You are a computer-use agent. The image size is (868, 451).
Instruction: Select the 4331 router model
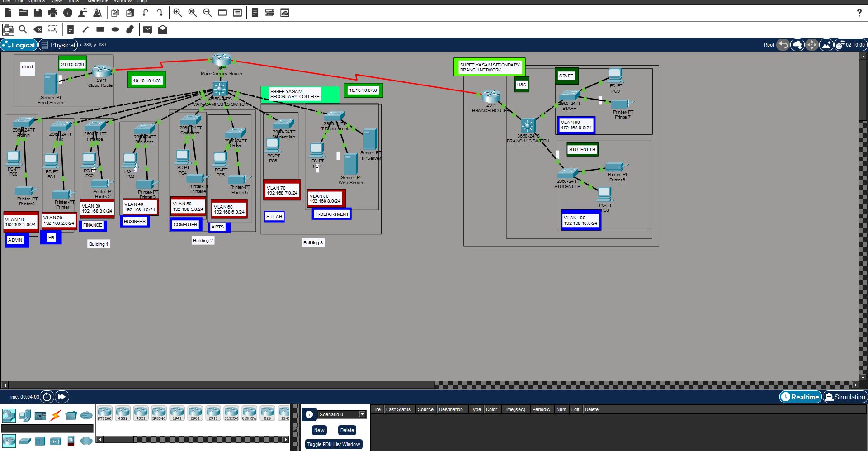(x=123, y=413)
